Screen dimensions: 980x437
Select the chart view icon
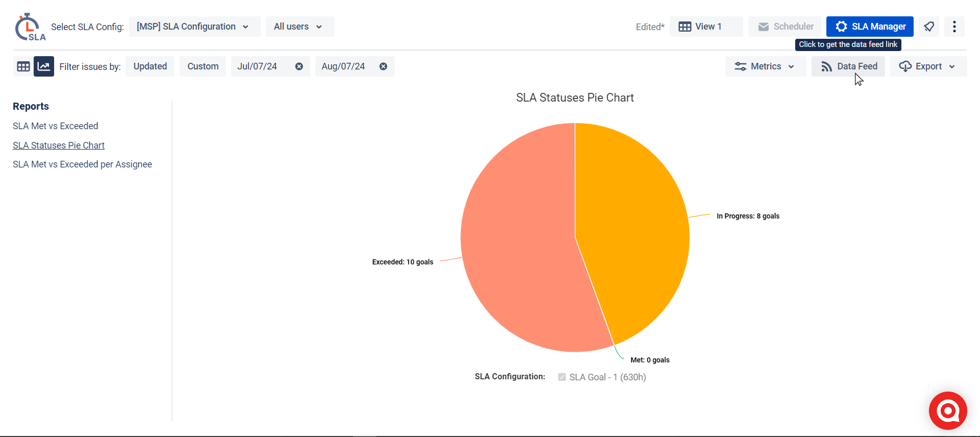[x=44, y=67]
